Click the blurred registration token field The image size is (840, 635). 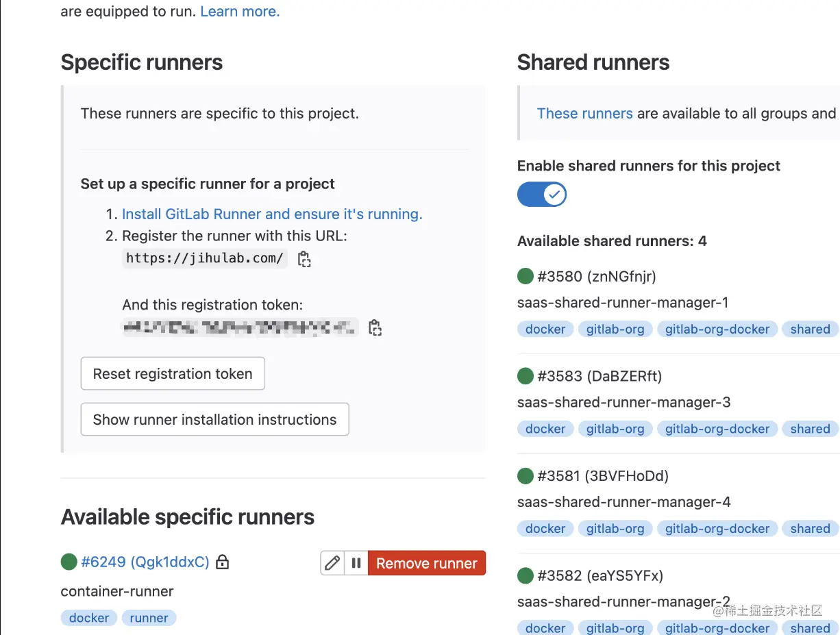(x=240, y=327)
